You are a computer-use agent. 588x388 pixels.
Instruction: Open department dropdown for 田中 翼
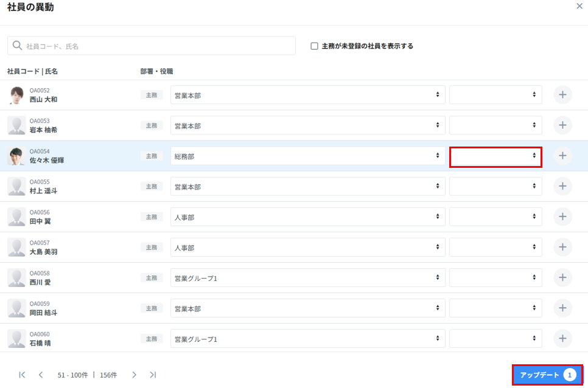click(x=307, y=217)
